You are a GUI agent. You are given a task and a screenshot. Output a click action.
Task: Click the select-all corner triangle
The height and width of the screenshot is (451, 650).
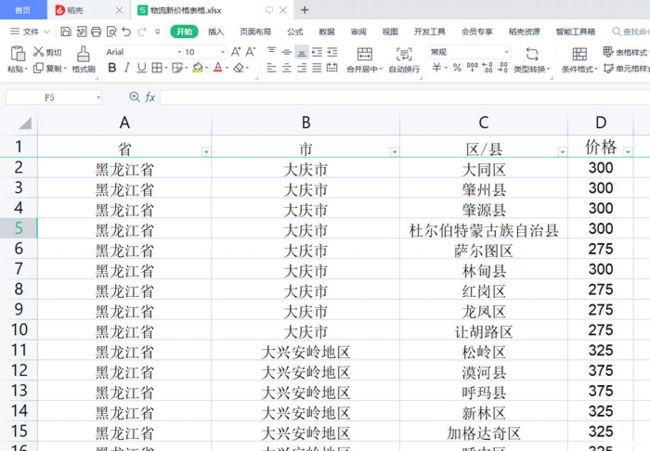[25, 123]
